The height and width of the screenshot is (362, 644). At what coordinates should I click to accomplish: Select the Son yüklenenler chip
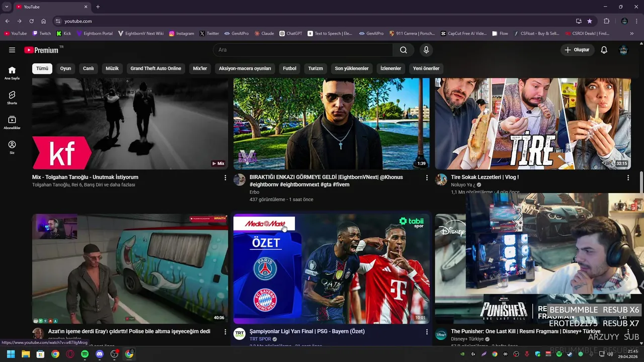pyautogui.click(x=352, y=68)
